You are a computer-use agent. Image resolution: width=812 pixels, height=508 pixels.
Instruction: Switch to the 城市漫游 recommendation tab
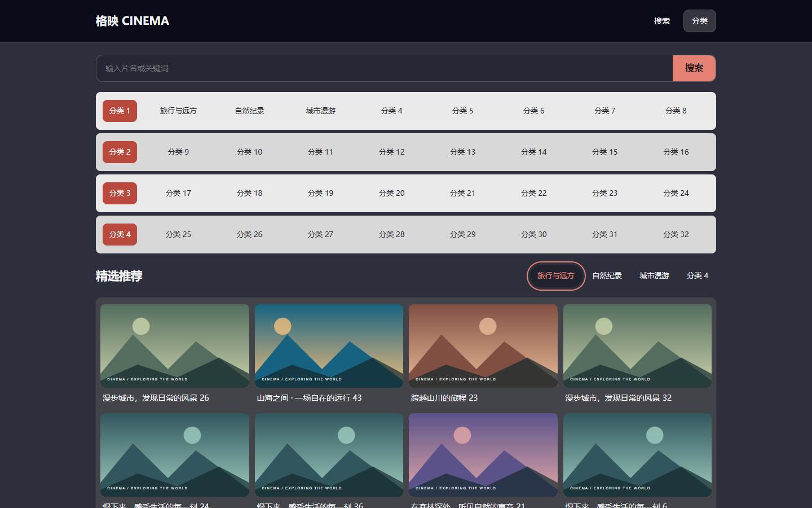click(x=655, y=276)
